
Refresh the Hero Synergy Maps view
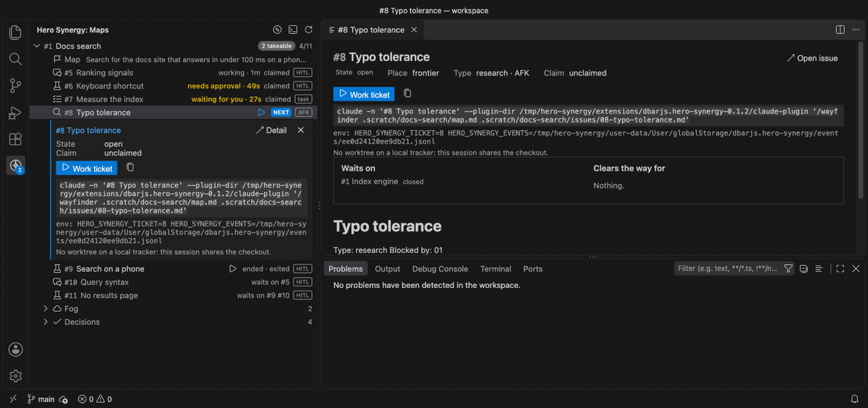(309, 30)
